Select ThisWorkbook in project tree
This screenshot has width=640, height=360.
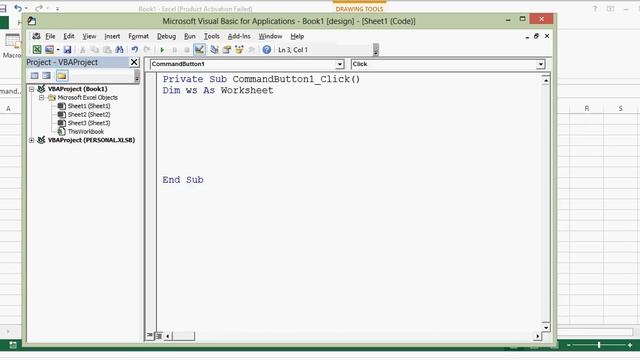[x=86, y=131]
